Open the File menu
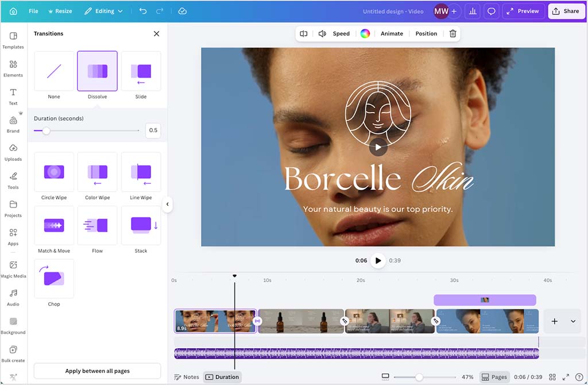This screenshot has width=588, height=385. (33, 11)
